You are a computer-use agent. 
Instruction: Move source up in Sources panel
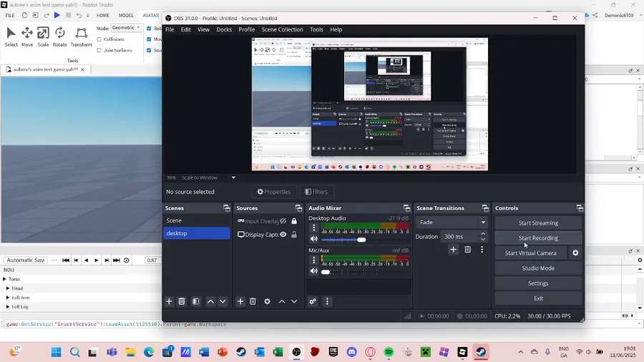[x=282, y=301]
